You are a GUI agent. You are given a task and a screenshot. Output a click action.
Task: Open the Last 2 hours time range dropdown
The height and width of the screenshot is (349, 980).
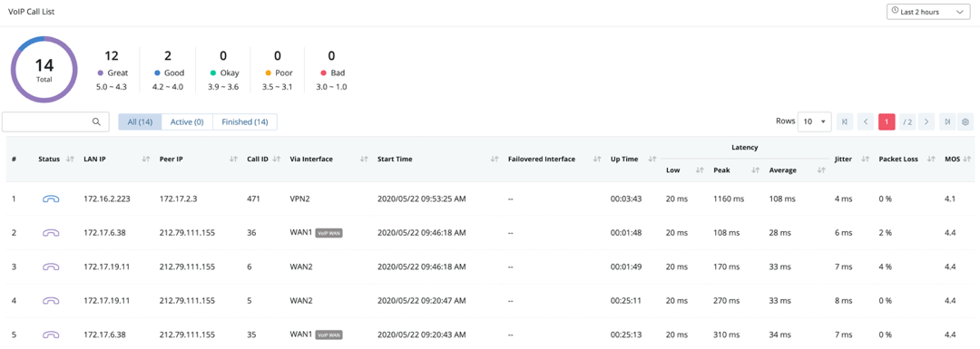(928, 12)
